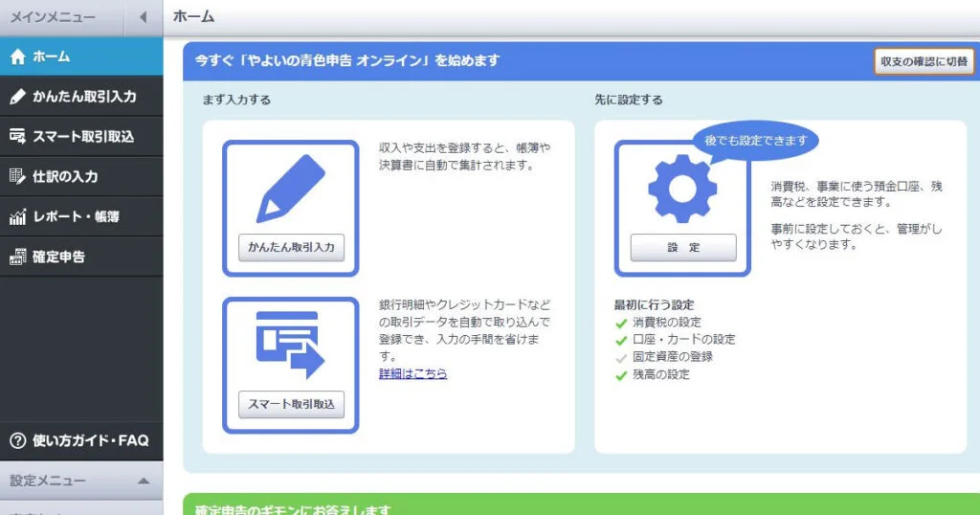980x515 pixels.
Task: Click 消費税の設定 checklist item
Action: pyautogui.click(x=667, y=323)
